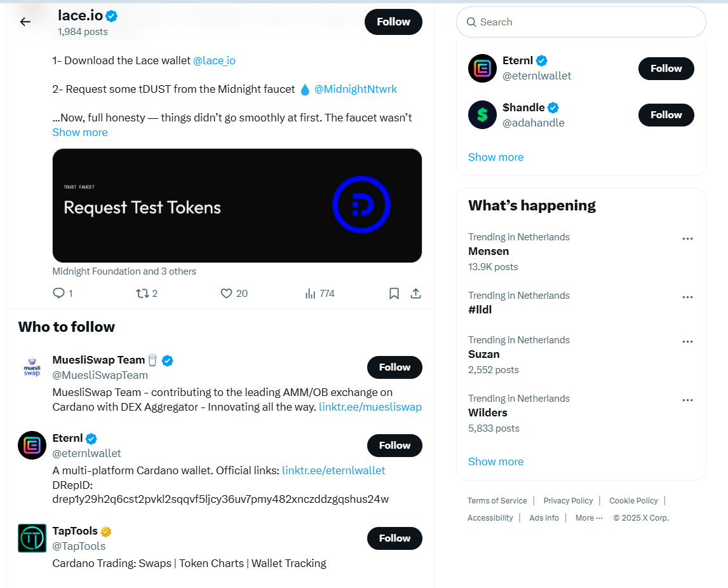Click the back arrow icon
The width and height of the screenshot is (728, 588).
click(x=25, y=22)
